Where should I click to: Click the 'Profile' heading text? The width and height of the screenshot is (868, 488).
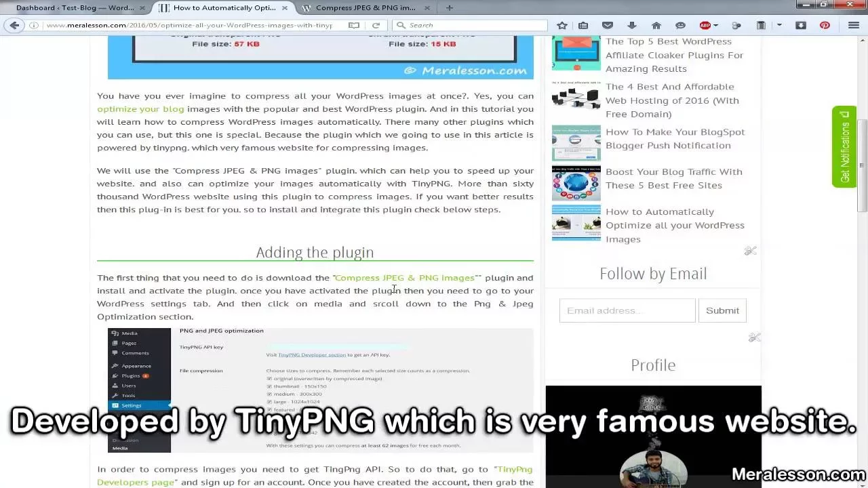tap(653, 365)
